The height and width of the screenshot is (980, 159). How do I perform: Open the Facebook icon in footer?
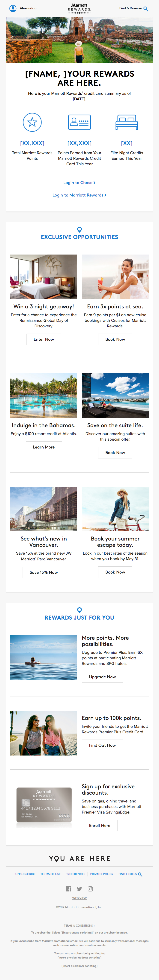pos(69,889)
